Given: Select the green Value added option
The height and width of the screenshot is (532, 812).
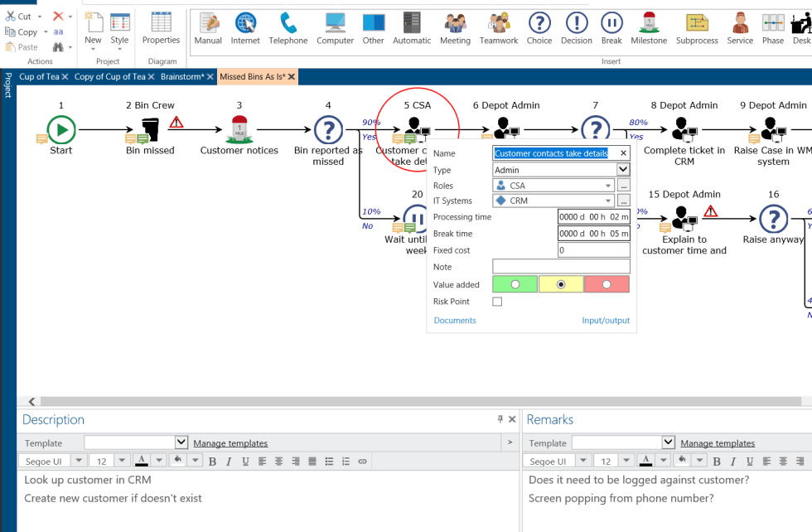Looking at the screenshot, I should (x=515, y=284).
